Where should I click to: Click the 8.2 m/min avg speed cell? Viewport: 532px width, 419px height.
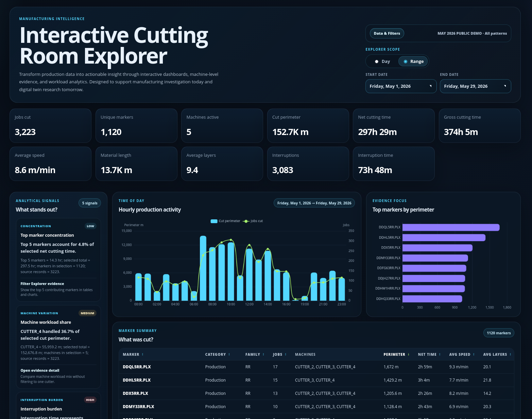[x=459, y=393]
